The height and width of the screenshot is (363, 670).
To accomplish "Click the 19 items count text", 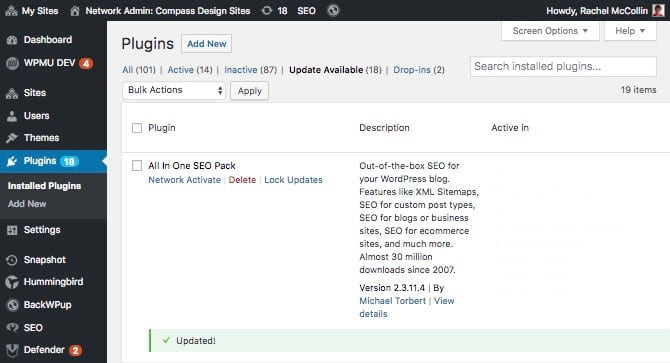I will [638, 90].
